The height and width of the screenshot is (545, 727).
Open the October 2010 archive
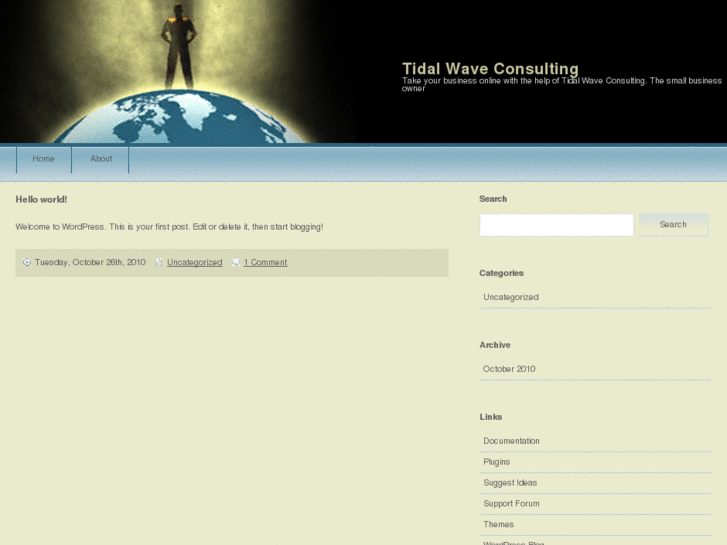click(x=509, y=369)
